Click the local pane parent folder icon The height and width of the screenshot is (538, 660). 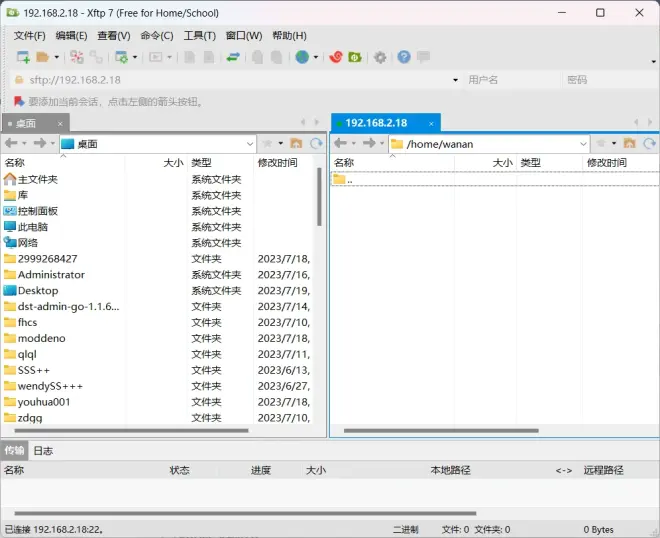click(x=296, y=144)
